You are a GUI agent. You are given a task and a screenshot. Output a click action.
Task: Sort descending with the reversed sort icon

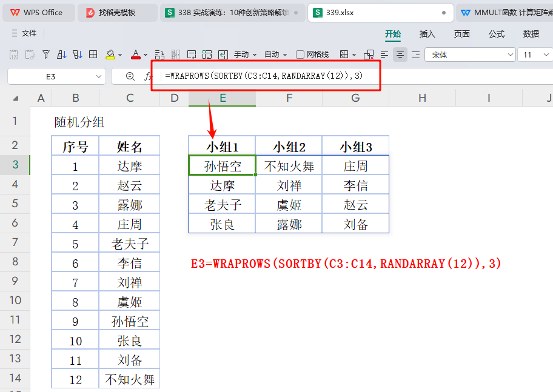(x=77, y=55)
